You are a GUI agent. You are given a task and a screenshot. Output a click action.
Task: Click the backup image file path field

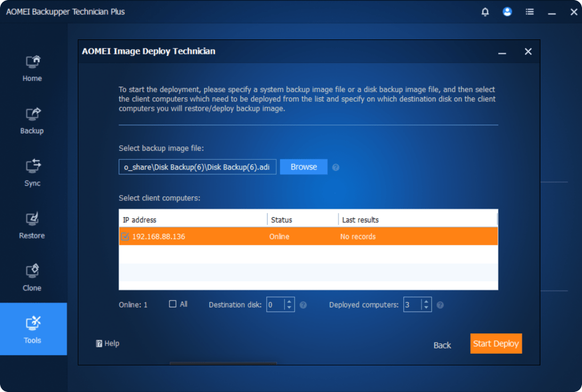197,167
